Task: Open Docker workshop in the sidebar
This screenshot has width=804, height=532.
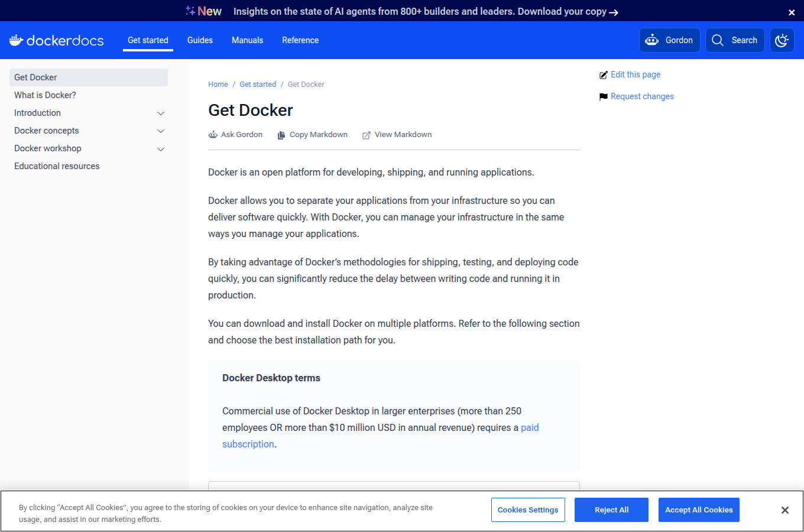Action: pyautogui.click(x=48, y=148)
